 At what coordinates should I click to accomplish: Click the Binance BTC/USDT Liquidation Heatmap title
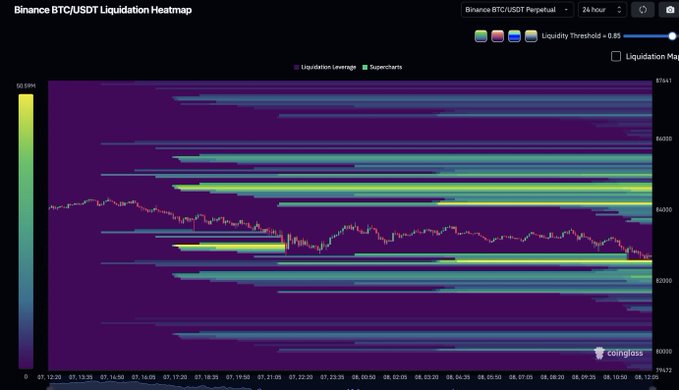(x=103, y=10)
